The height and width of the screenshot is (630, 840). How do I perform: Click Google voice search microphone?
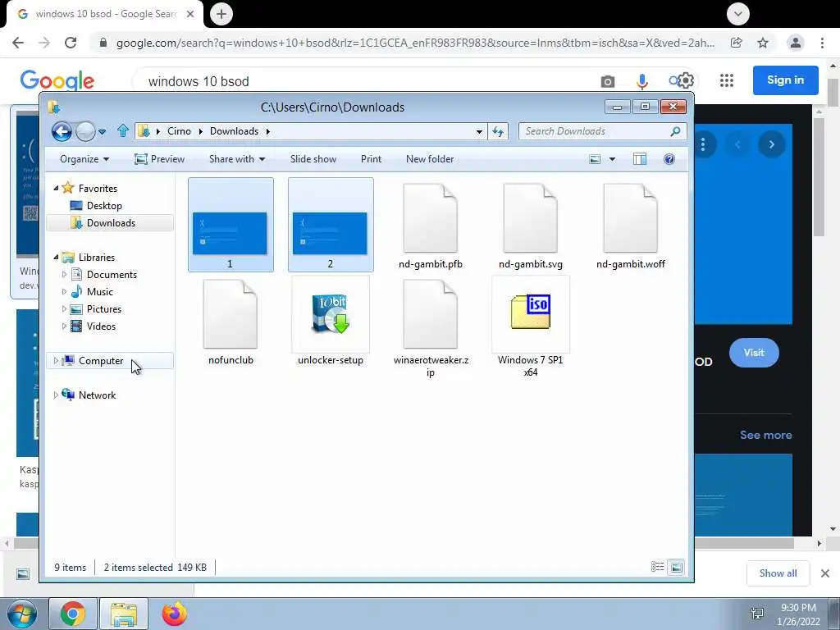click(x=641, y=81)
